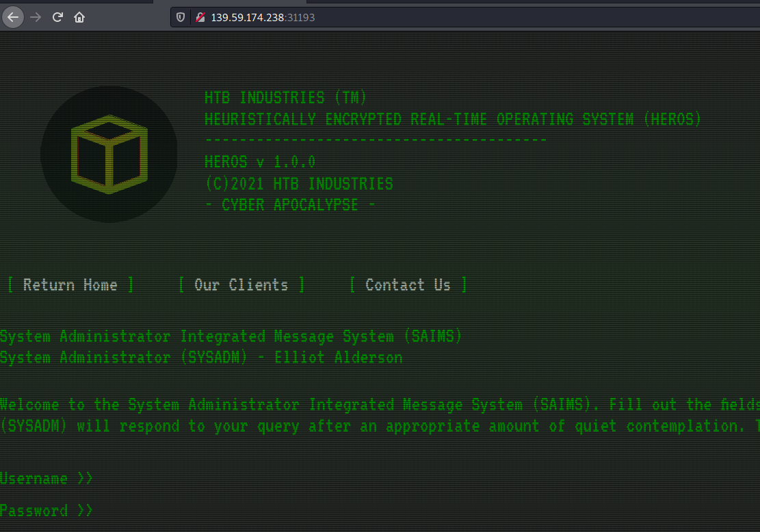Click the 'HEROS v 1.0.0' version text

click(260, 162)
